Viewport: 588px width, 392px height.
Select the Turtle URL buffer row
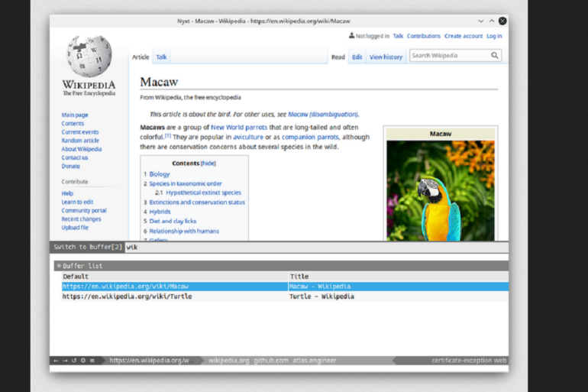pyautogui.click(x=175, y=296)
